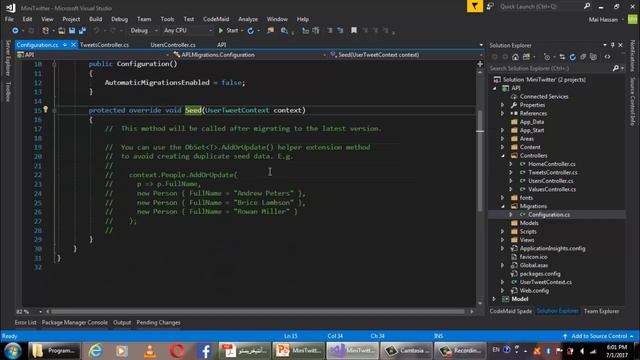
Task: Click the Windows Start orb
Action: [13, 351]
